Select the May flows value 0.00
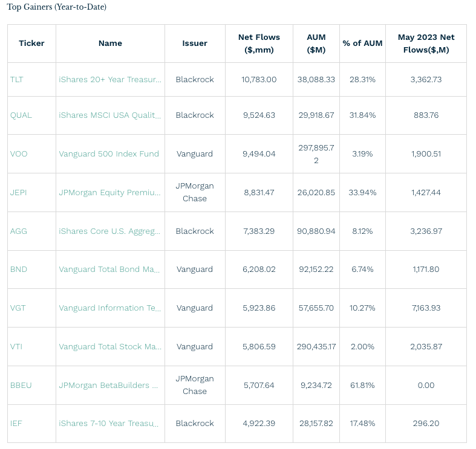This screenshot has height=449, width=476. coord(426,386)
